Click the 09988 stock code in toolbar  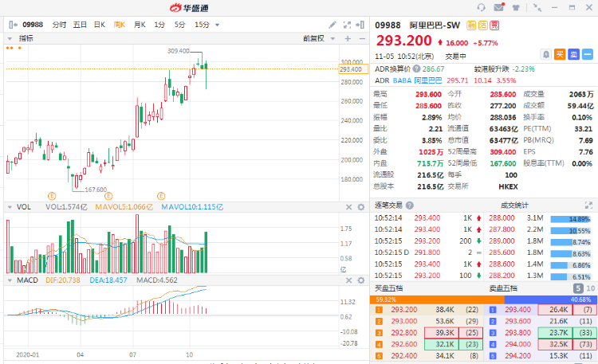pos(33,25)
